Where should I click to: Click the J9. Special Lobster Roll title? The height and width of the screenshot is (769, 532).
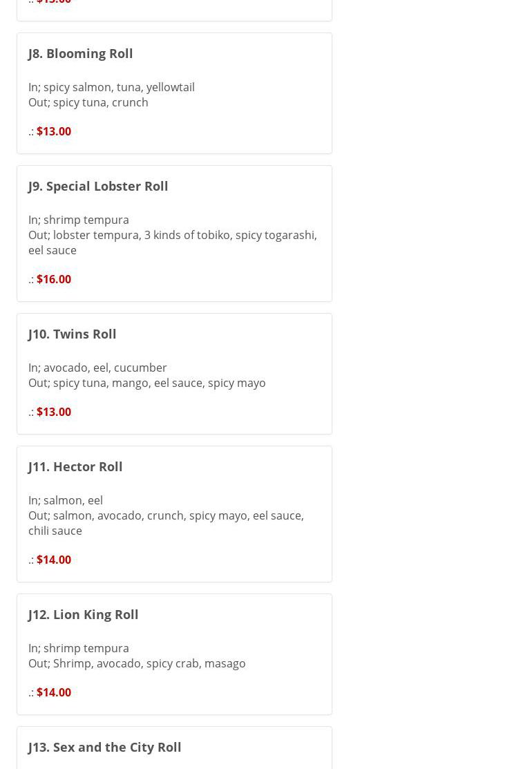(x=97, y=186)
